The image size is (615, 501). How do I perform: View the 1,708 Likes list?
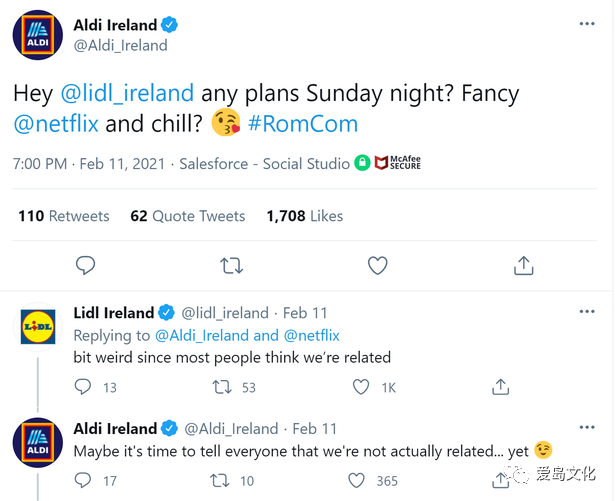coord(305,216)
